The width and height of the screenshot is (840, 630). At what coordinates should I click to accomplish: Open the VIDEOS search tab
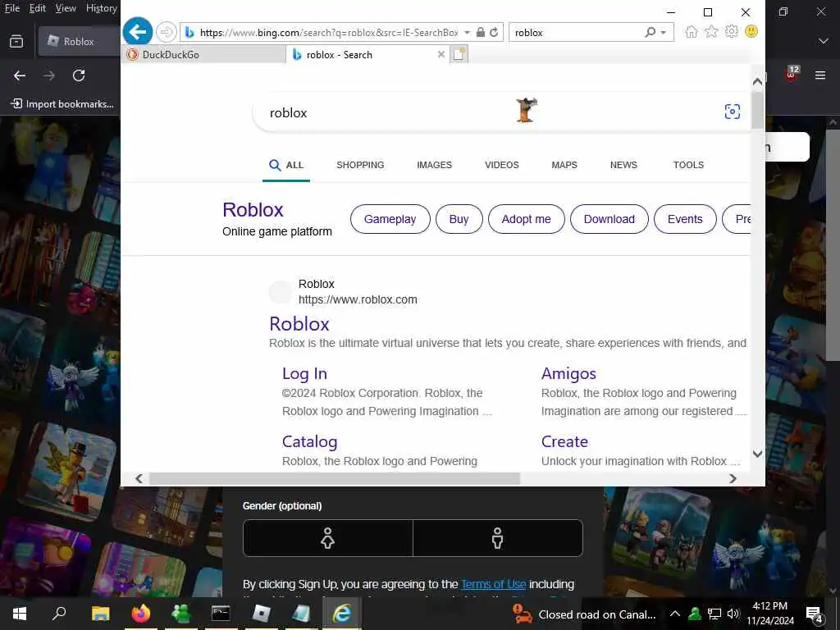click(x=501, y=165)
